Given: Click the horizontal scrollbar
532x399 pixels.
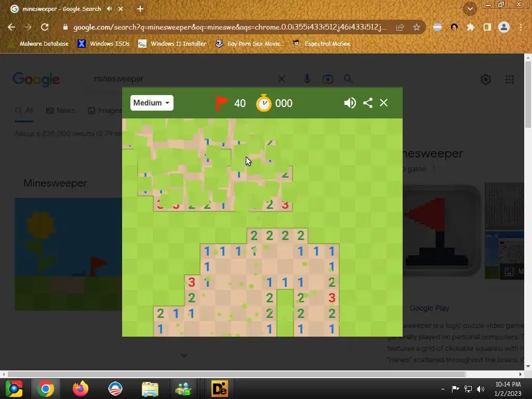Looking at the screenshot, I should click(236, 374).
